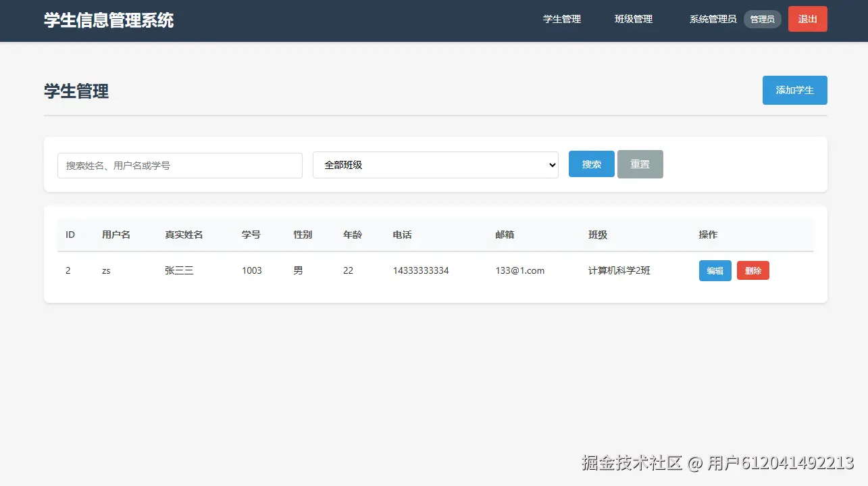
Task: Click the email 133@1.com cell
Action: pyautogui.click(x=519, y=270)
